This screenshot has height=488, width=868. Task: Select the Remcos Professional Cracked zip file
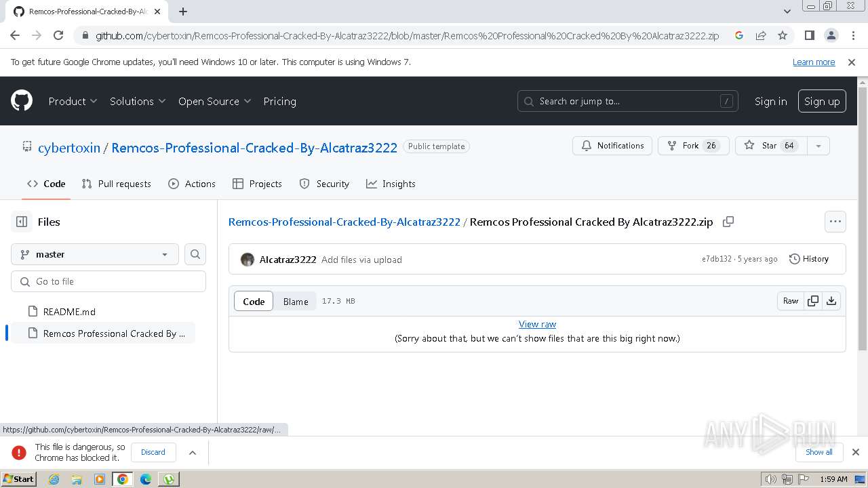tap(103, 333)
